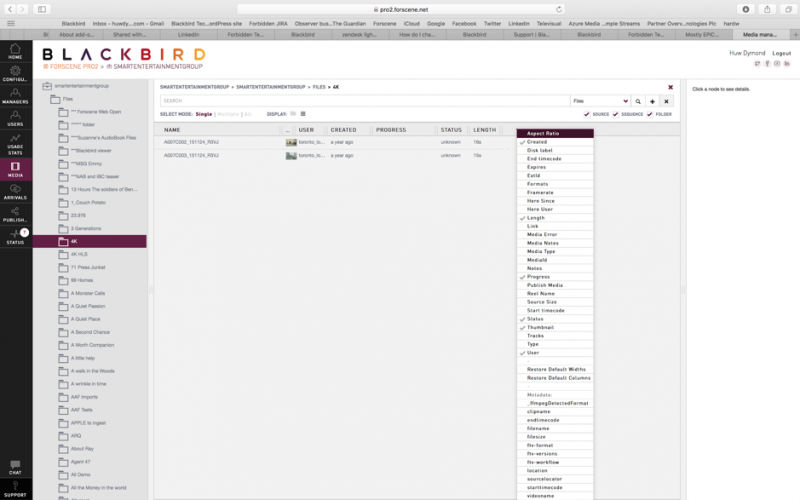Image resolution: width=800 pixels, height=500 pixels.
Task: Choose Media Type from the column menu
Action: (543, 251)
